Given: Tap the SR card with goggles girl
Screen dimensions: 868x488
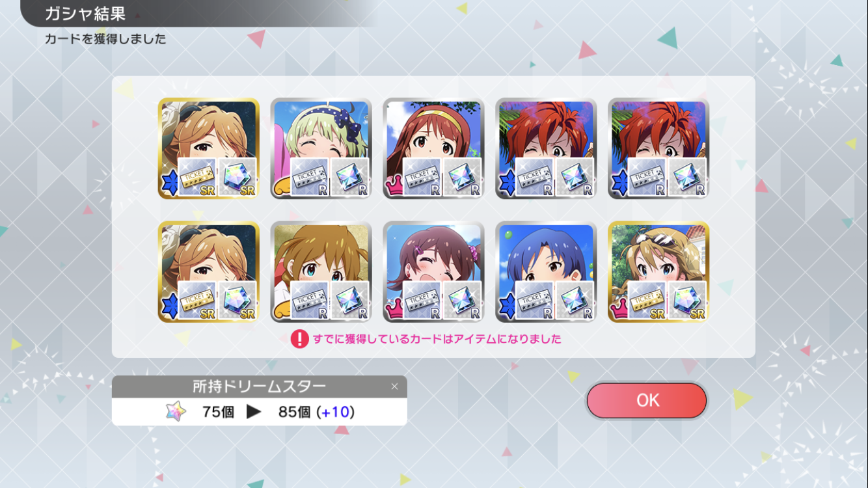Looking at the screenshot, I should (658, 271).
